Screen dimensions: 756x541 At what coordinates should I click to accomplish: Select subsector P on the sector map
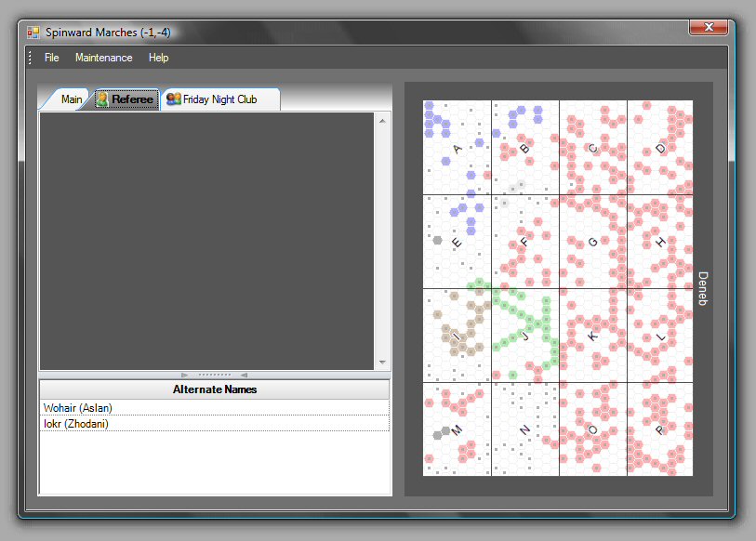pyautogui.click(x=660, y=429)
